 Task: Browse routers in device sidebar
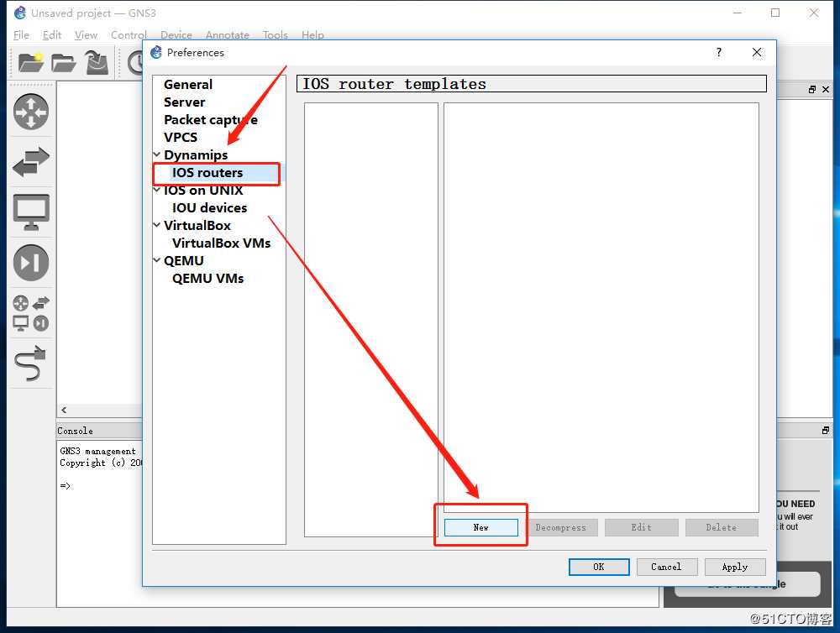click(x=31, y=112)
